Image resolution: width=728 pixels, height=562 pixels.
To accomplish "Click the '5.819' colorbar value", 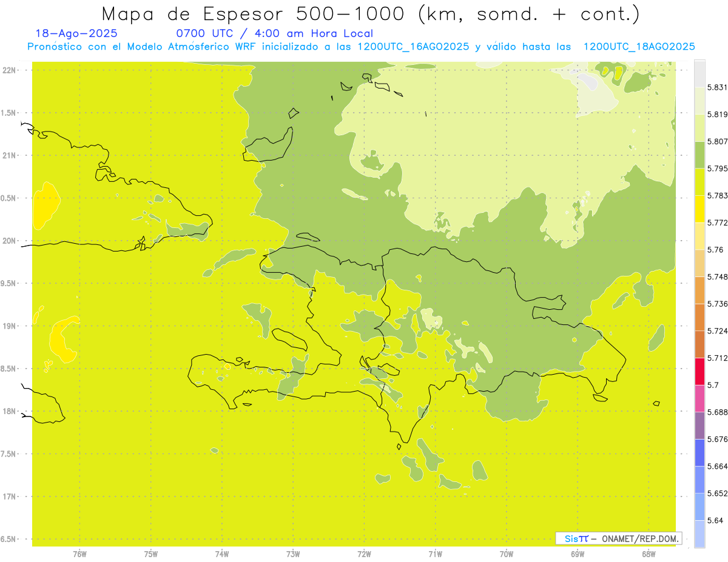I will pos(717,115).
